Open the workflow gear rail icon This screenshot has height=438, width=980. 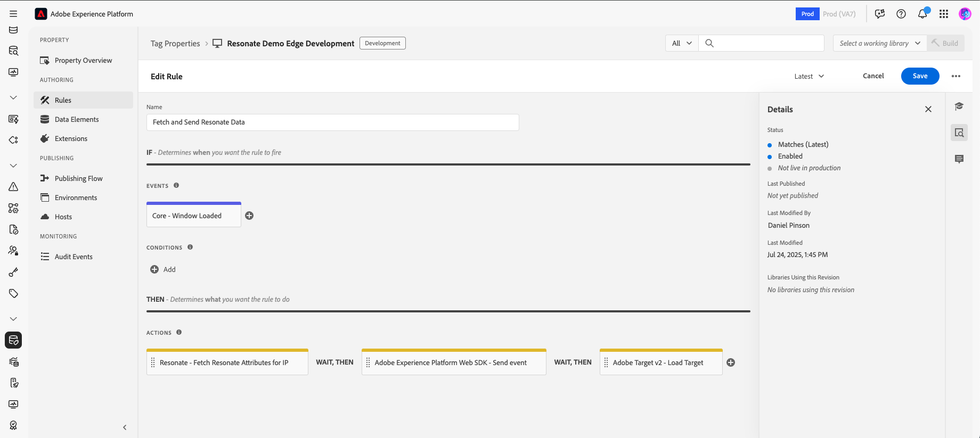tap(13, 208)
